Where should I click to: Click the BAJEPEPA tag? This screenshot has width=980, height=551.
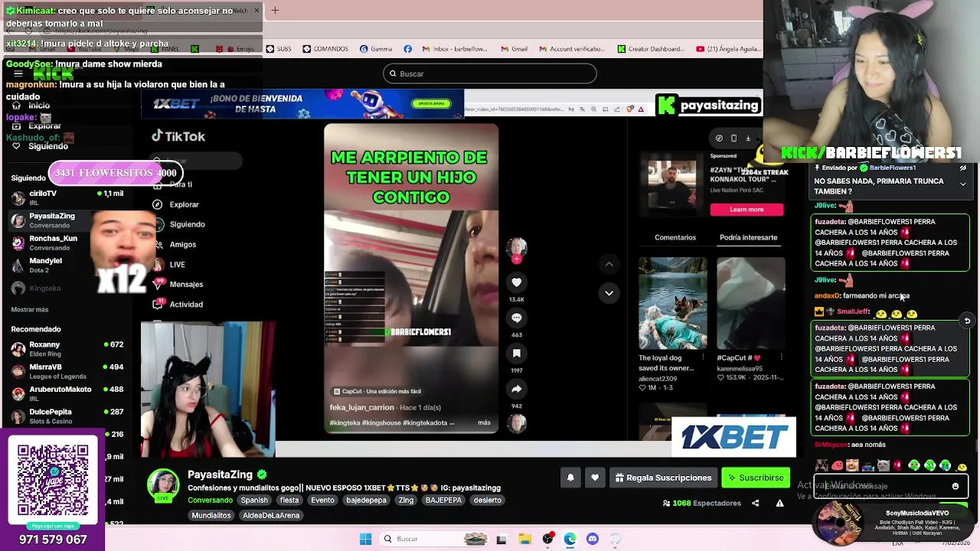[443, 500]
